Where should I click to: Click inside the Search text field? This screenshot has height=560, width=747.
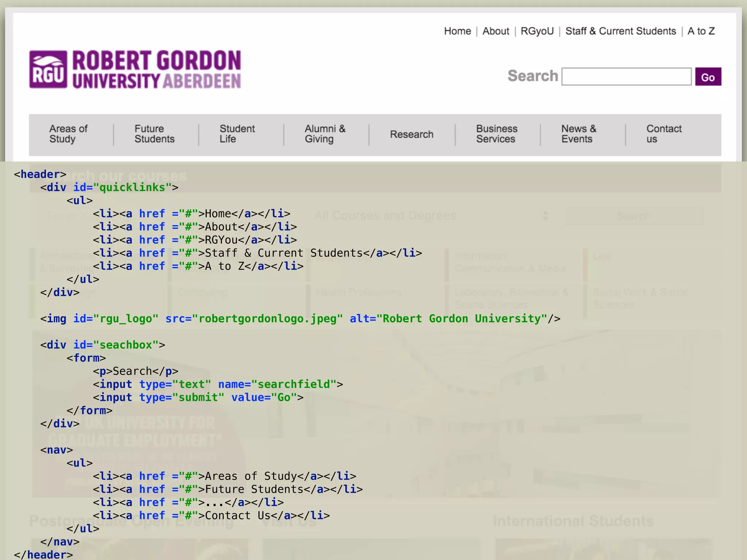[626, 77]
